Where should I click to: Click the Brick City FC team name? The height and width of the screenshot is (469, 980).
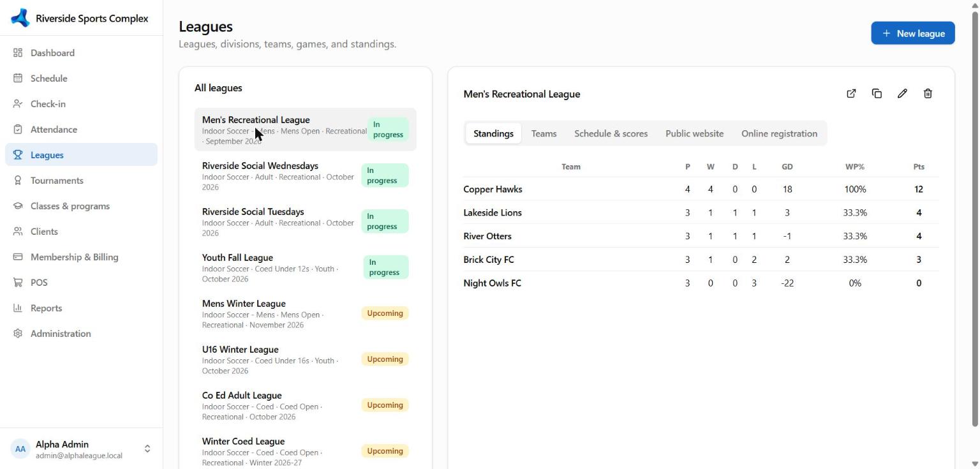click(x=489, y=260)
